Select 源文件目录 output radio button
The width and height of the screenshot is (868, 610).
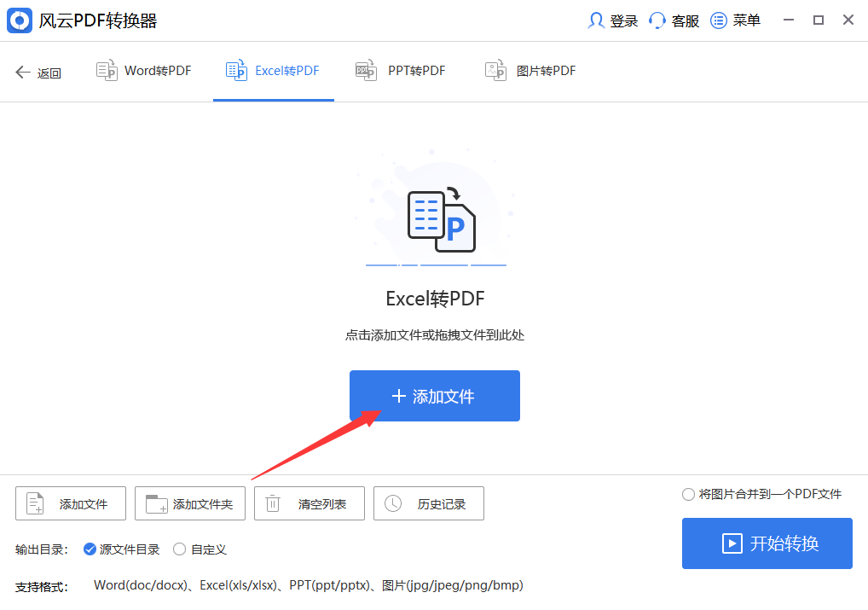90,549
